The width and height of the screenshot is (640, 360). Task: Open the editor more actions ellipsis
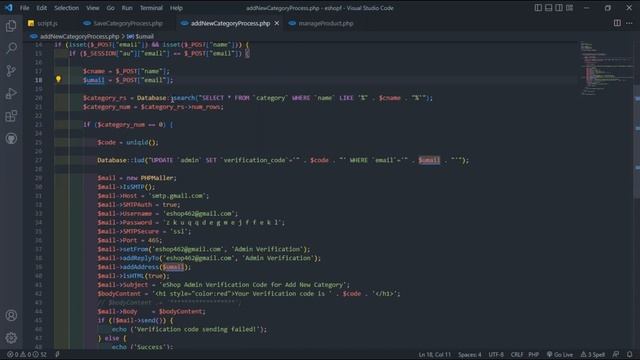(629, 23)
